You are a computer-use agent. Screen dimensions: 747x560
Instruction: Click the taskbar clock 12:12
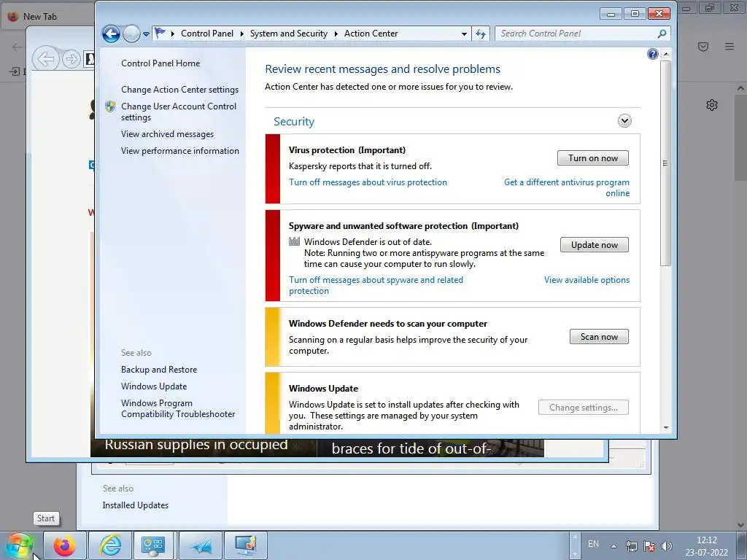tap(706, 546)
